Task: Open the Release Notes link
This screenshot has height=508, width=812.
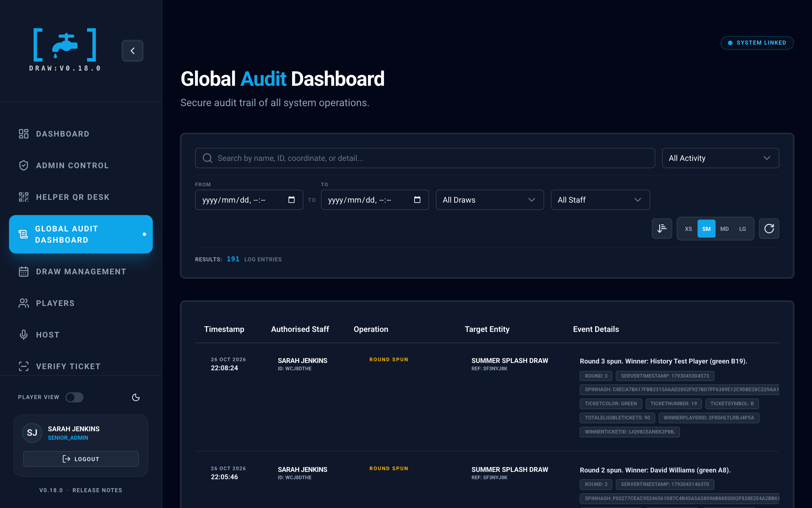Action: (97, 490)
